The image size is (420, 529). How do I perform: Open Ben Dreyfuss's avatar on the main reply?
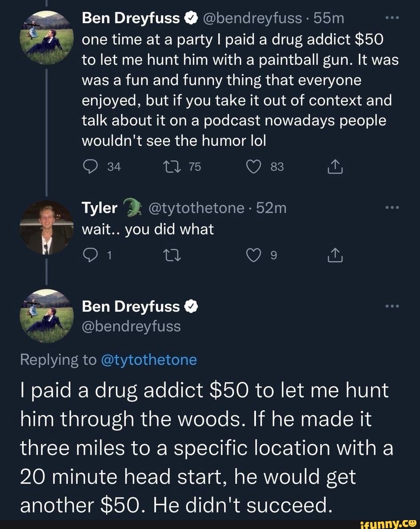coord(48,316)
